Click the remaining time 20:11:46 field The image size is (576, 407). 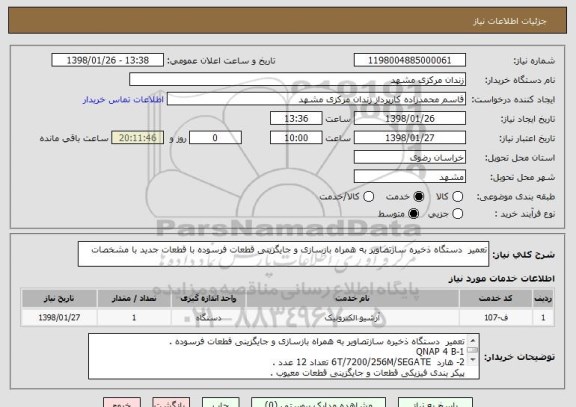137,138
